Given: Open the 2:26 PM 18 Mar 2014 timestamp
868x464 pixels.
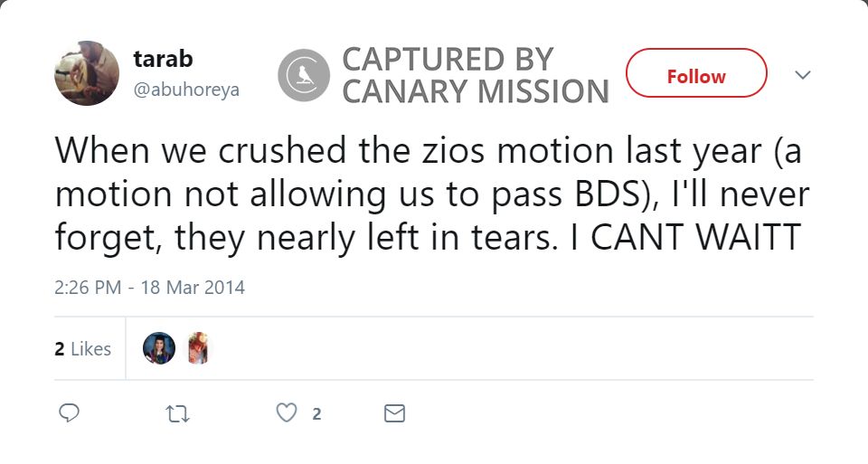Looking at the screenshot, I should coord(149,288).
